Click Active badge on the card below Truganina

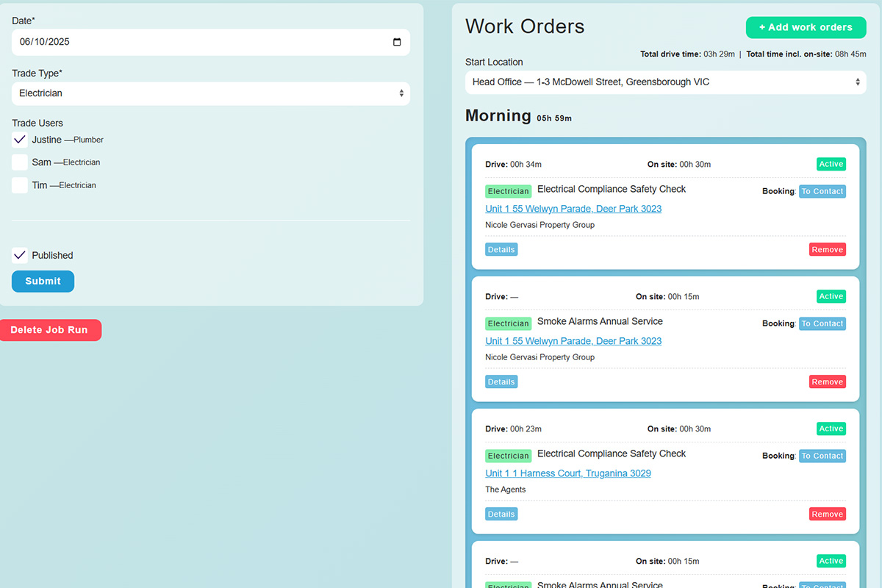coord(831,561)
